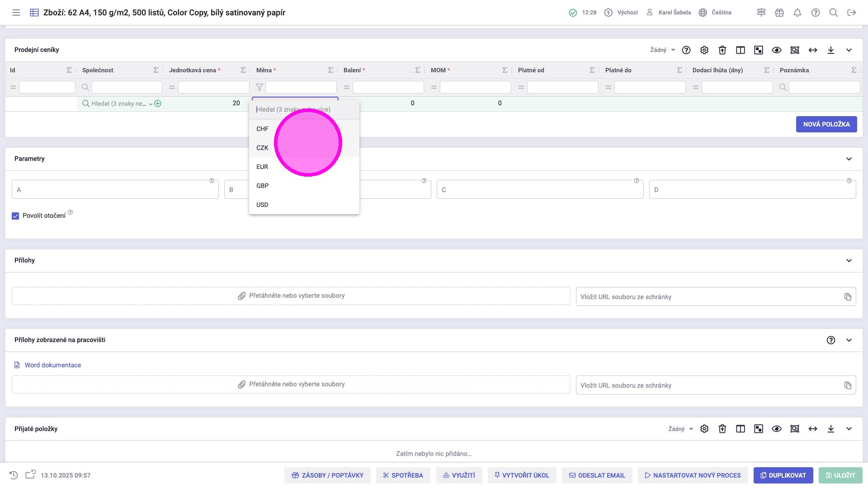Click the gift icon in header
Image resolution: width=868 pixels, height=488 pixels.
click(779, 13)
